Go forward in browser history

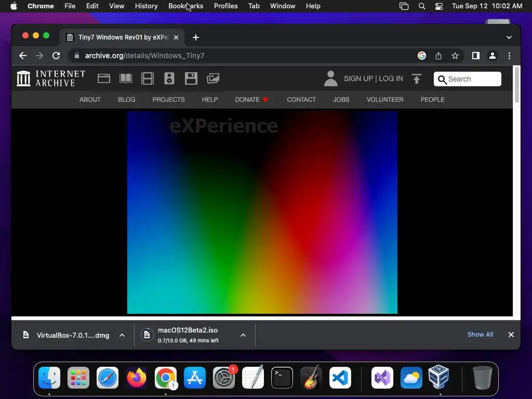tap(39, 56)
